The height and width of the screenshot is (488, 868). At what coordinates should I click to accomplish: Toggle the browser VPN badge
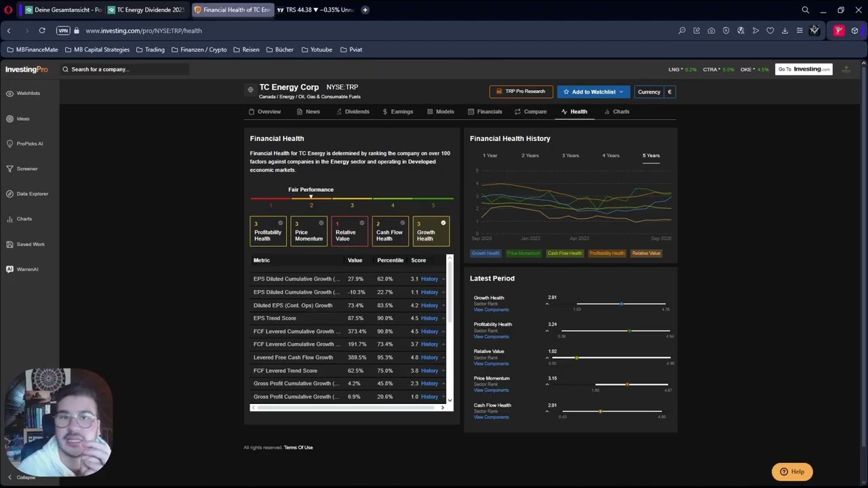click(x=63, y=30)
